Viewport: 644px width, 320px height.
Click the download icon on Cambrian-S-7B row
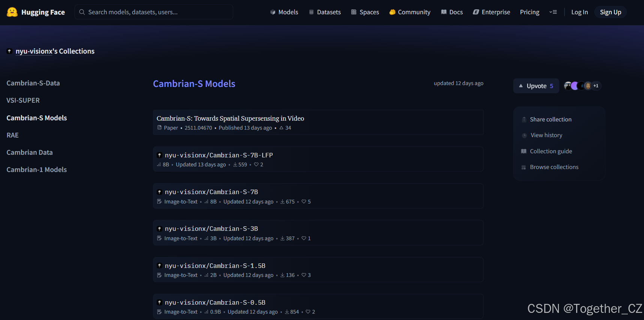[x=283, y=202]
